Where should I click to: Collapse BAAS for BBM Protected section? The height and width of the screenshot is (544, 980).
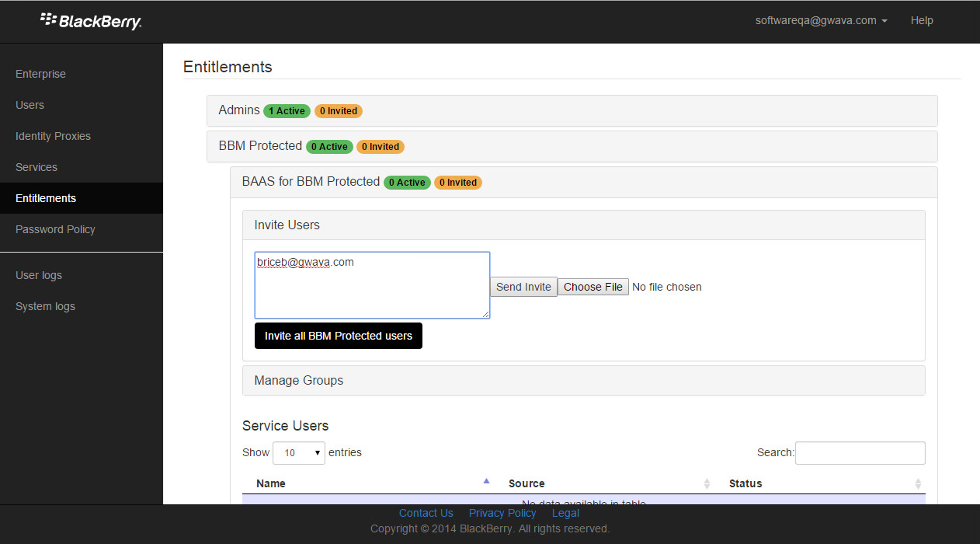311,182
